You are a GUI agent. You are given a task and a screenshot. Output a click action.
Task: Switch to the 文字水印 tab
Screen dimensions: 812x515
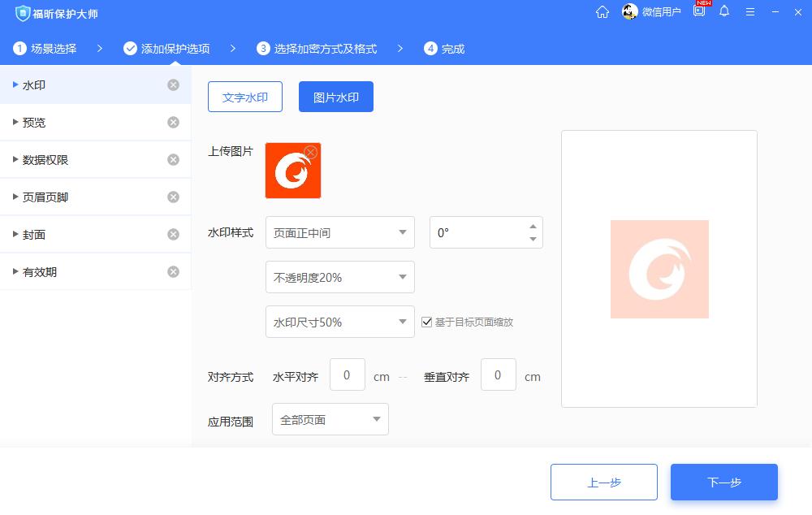[245, 96]
